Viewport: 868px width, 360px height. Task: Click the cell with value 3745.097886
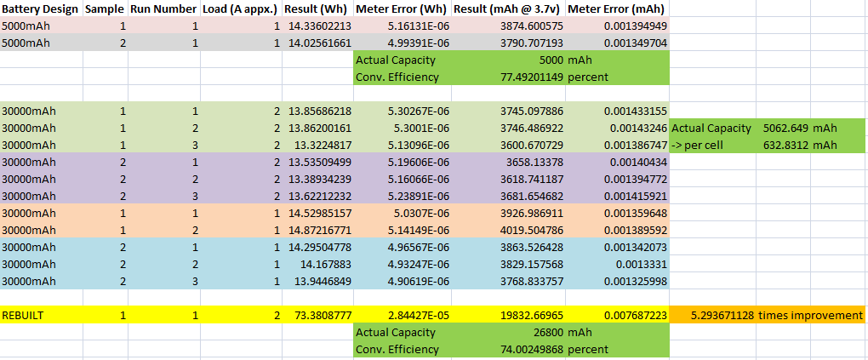point(509,111)
